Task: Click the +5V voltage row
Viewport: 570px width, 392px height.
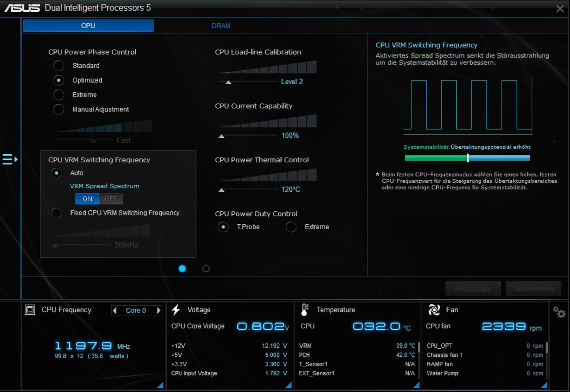Action: [x=229, y=355]
